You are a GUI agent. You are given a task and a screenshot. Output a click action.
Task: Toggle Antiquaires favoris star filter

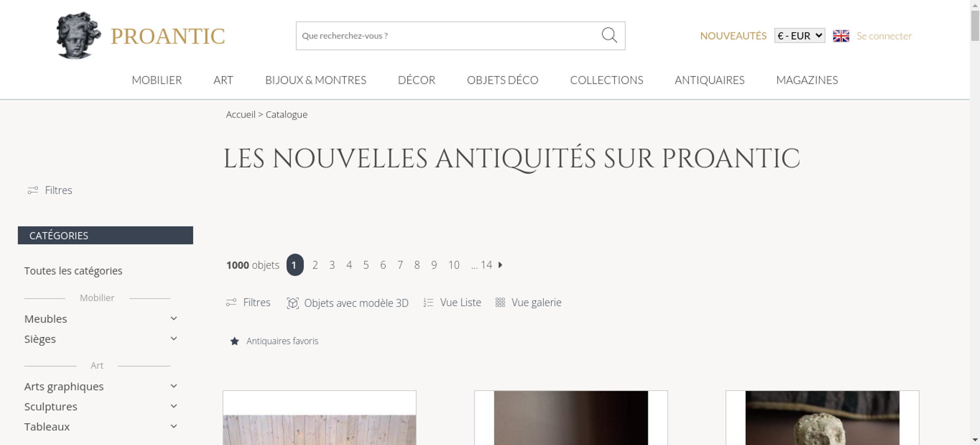(235, 341)
